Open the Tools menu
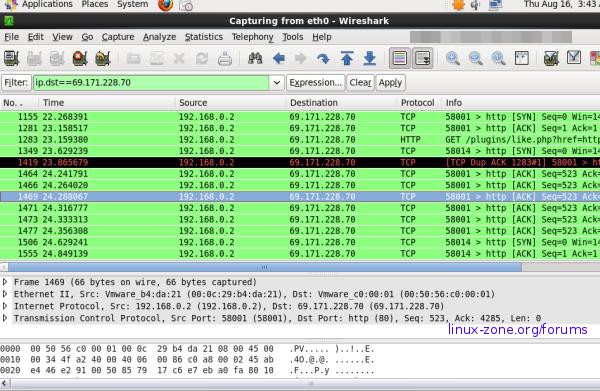Image resolution: width=600 pixels, height=391 pixels. pyautogui.click(x=293, y=37)
